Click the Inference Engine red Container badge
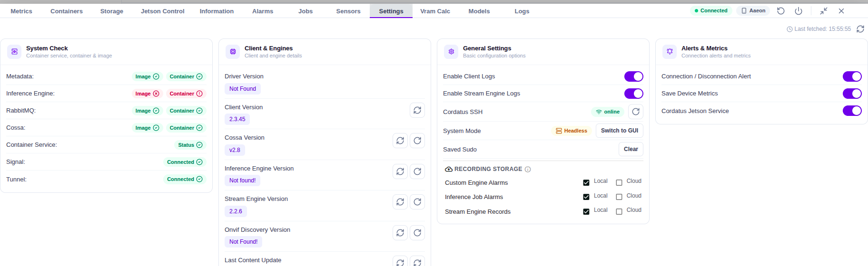 (186, 94)
